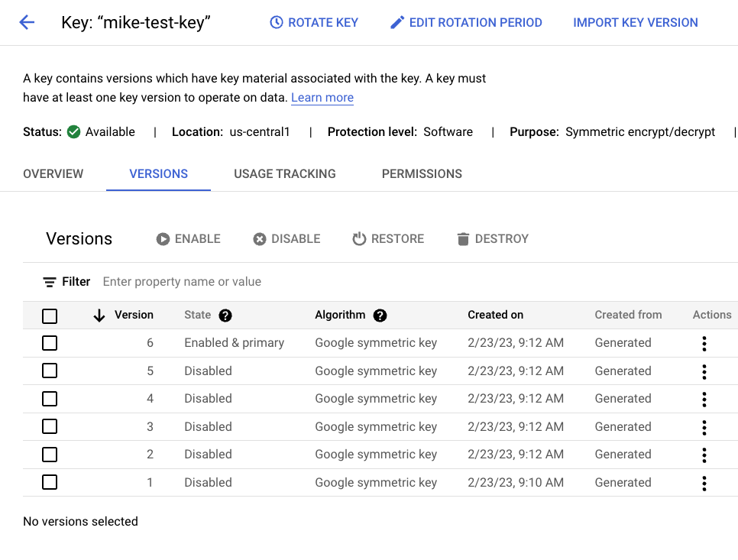This screenshot has width=738, height=560.
Task: Open the State column help icon
Action: tap(225, 316)
